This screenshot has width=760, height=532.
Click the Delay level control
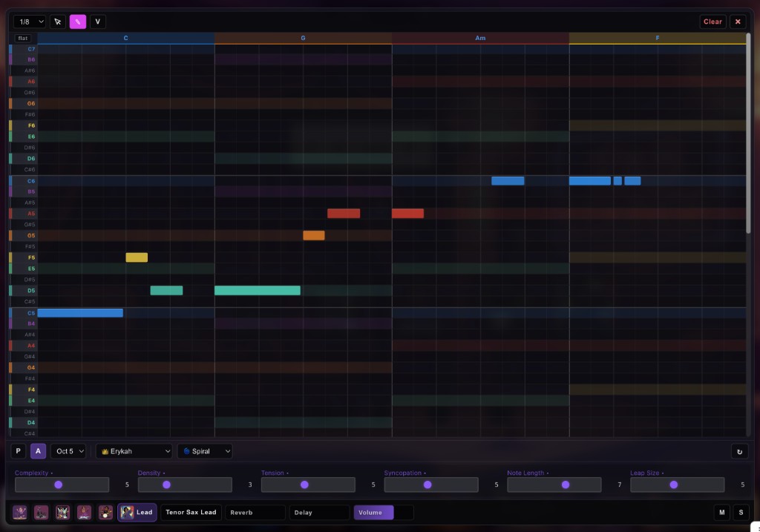click(x=319, y=512)
